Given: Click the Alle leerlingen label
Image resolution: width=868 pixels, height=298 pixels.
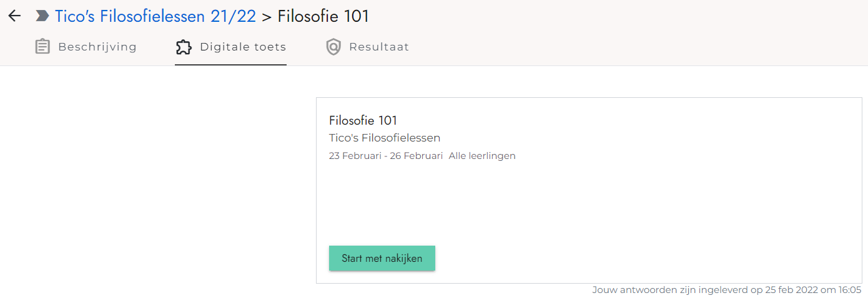Looking at the screenshot, I should point(482,156).
